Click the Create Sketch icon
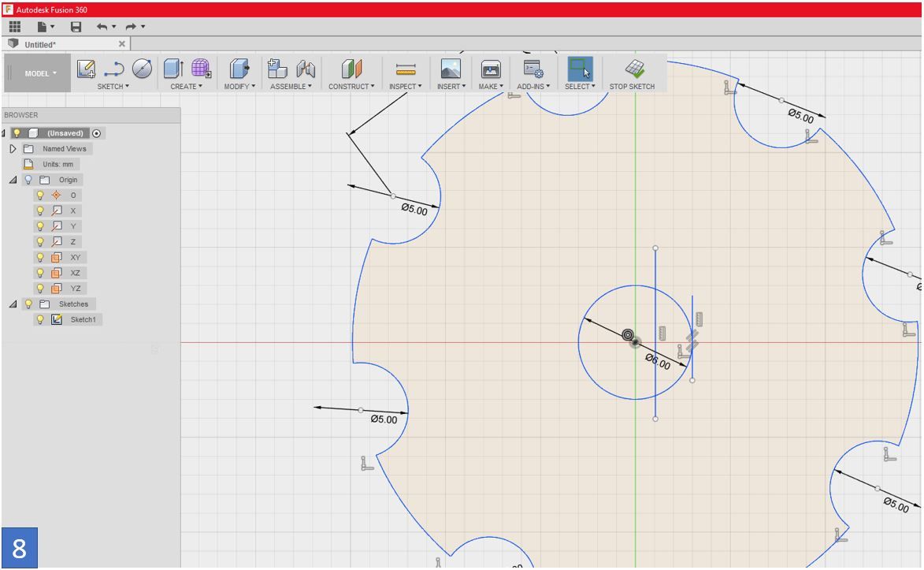The image size is (924, 570). (x=86, y=69)
